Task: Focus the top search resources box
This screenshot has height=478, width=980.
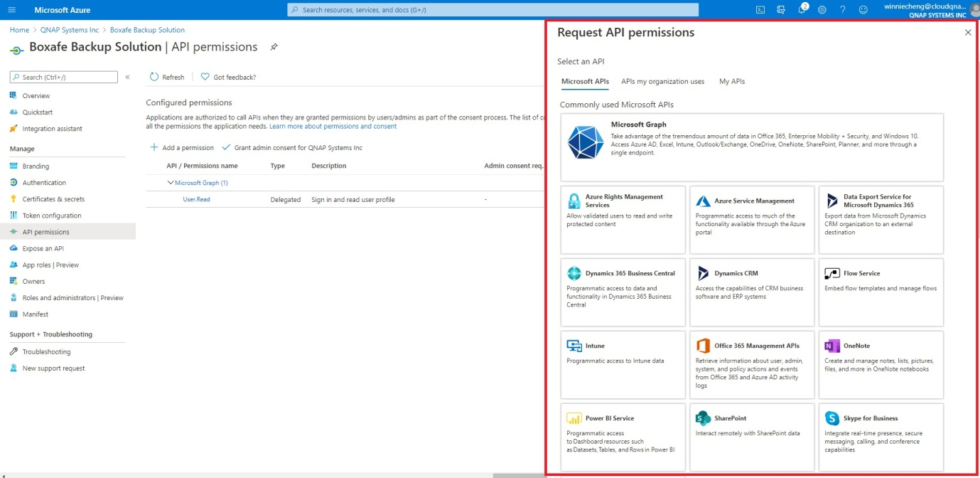Action: [x=493, y=10]
